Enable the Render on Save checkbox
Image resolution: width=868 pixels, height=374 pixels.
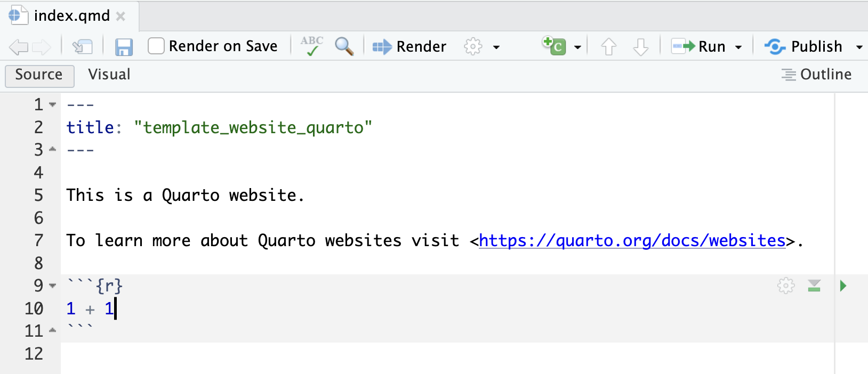156,46
